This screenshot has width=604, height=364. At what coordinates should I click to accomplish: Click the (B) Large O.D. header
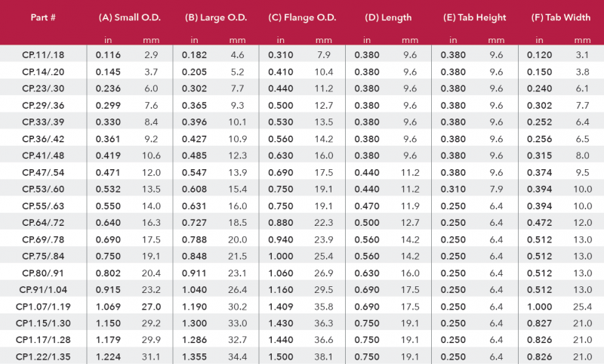click(215, 17)
